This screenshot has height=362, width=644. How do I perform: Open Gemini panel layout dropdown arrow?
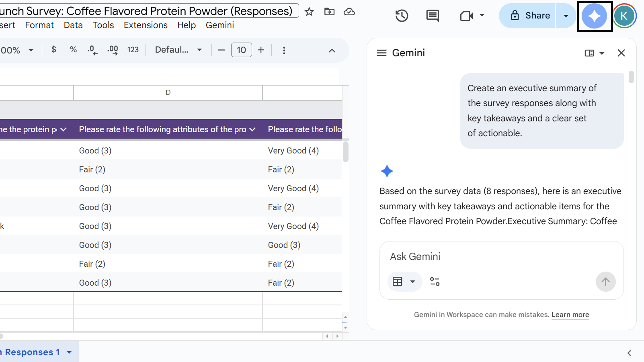pyautogui.click(x=602, y=53)
